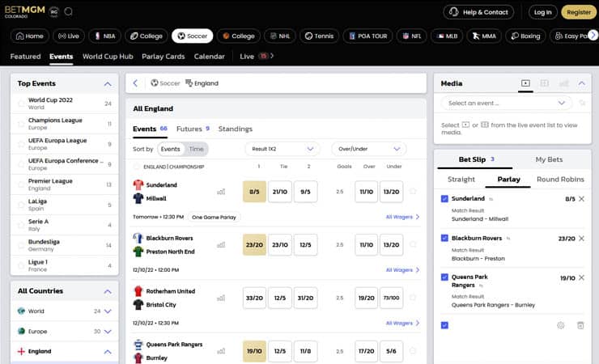Expand the World country list
The image size is (599, 364).
click(x=108, y=311)
